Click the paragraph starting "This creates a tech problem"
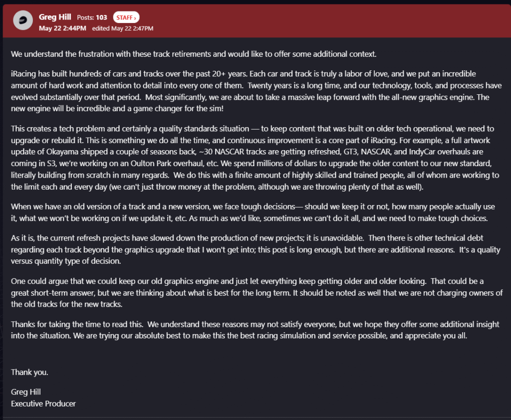Screen dimensions: 511x420 (x=255, y=158)
